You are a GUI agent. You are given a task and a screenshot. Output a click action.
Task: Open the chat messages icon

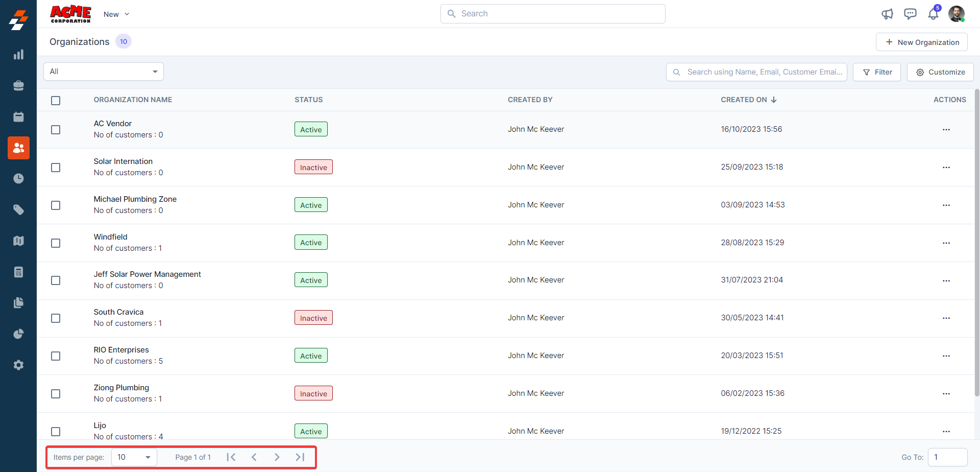(x=910, y=14)
